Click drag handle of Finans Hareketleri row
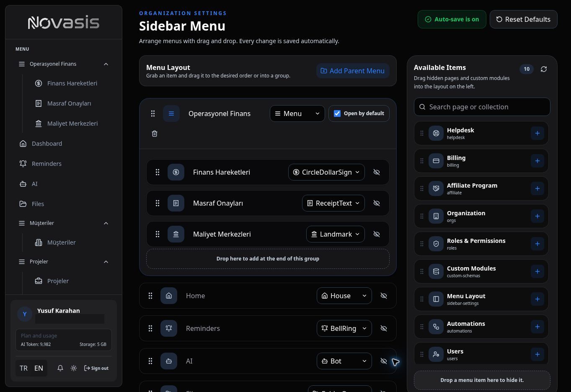 [x=158, y=172]
